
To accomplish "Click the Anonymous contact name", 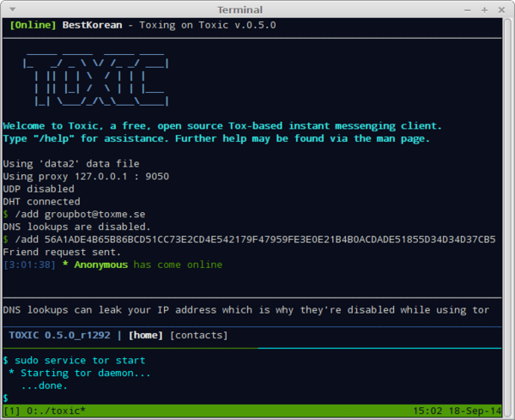I will (x=100, y=265).
